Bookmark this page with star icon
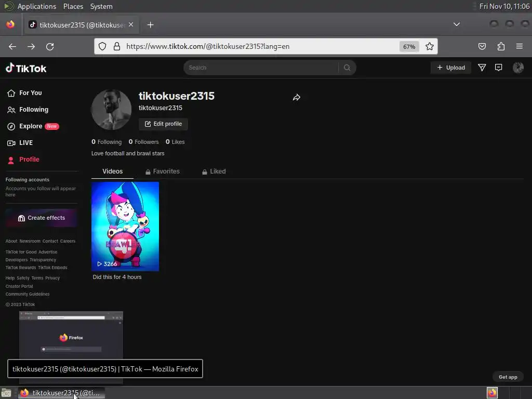 [430, 46]
